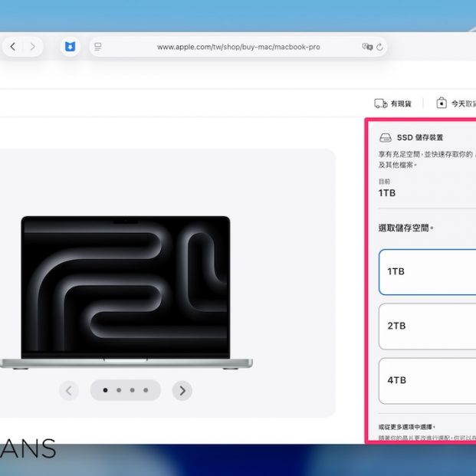Show previous MacBook gallery image
The width and height of the screenshot is (476, 476).
coord(69,391)
